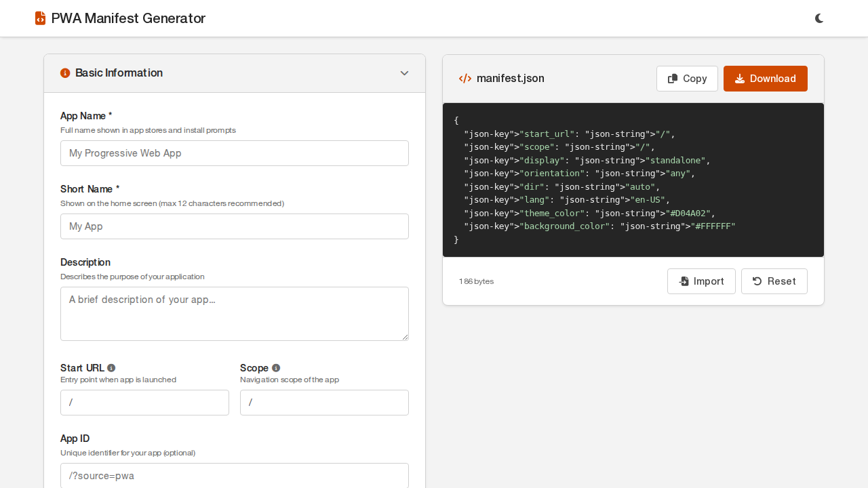Click into the Short Name field
The height and width of the screenshot is (488, 868).
pyautogui.click(x=234, y=226)
